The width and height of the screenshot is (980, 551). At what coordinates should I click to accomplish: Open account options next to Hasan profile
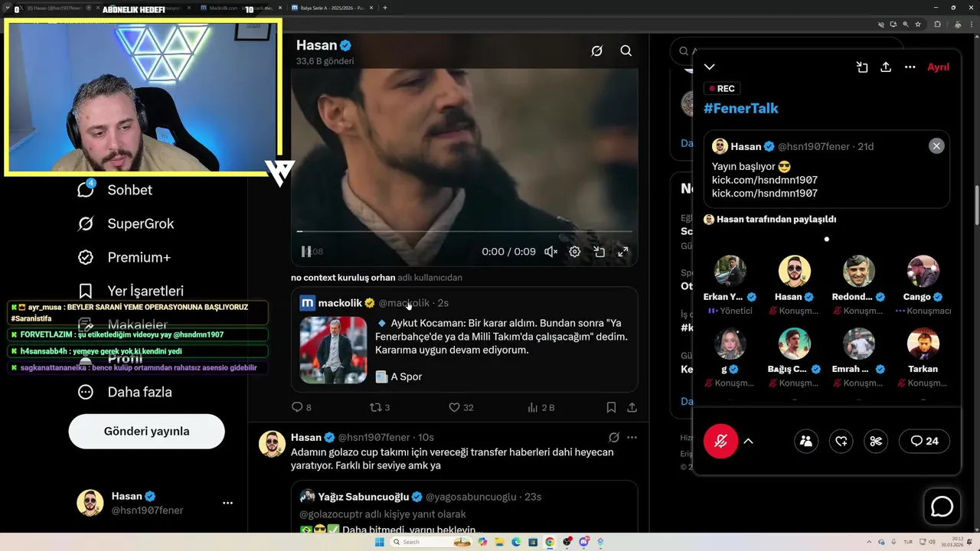point(227,503)
